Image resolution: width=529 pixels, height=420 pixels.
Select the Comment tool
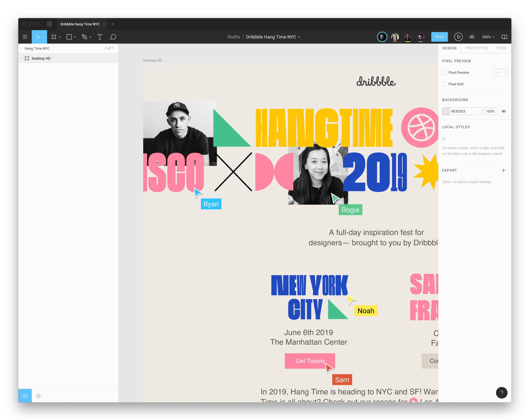tap(113, 37)
